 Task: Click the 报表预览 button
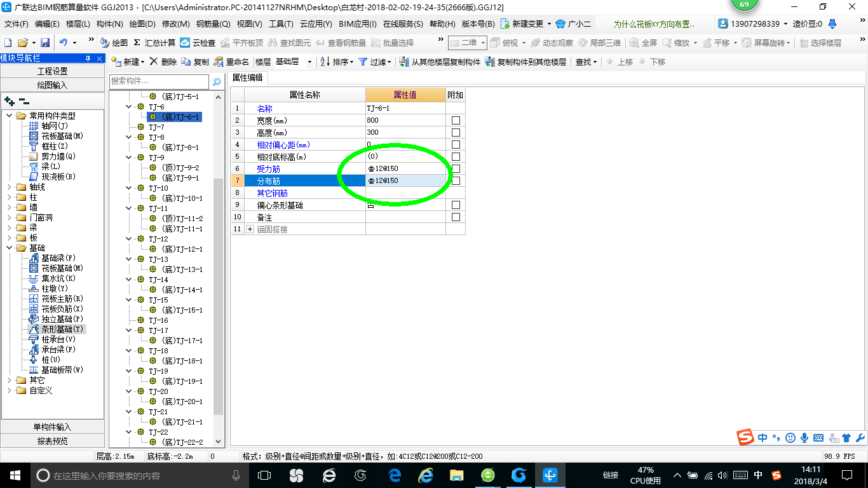53,440
